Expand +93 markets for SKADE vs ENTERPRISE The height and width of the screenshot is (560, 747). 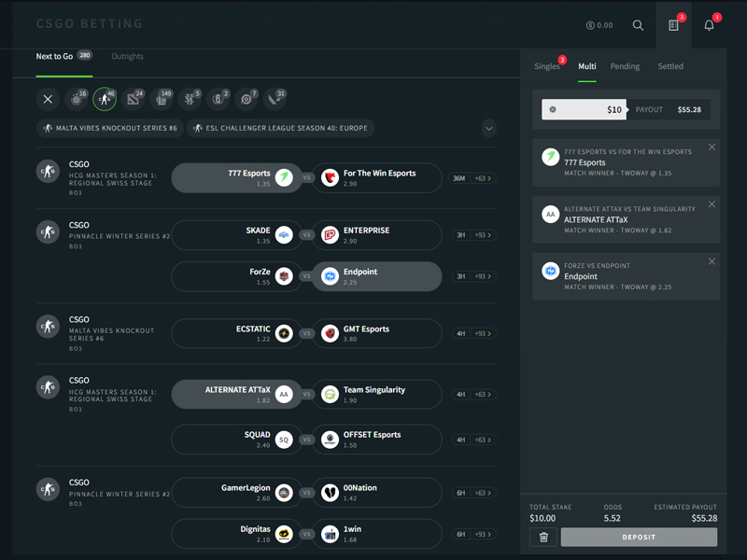click(483, 235)
